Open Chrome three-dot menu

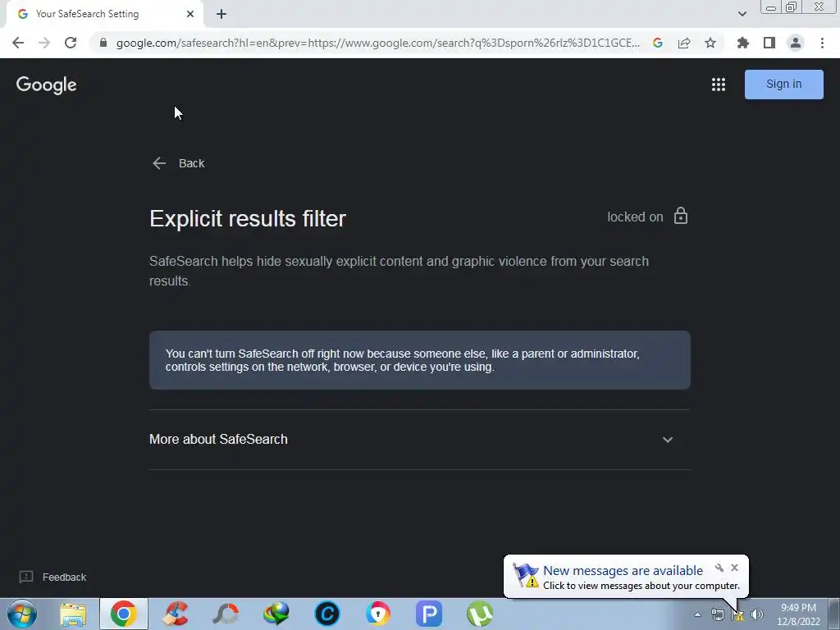(x=822, y=43)
